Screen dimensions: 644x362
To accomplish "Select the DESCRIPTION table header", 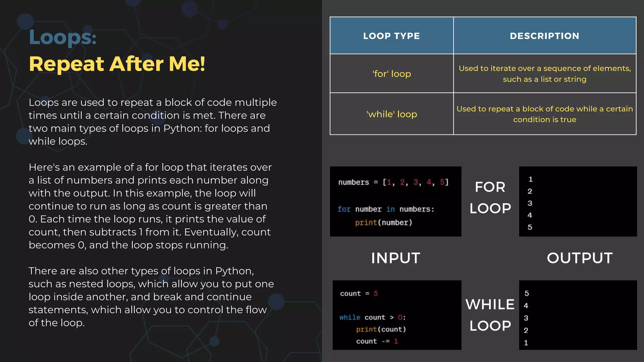I will [x=545, y=36].
